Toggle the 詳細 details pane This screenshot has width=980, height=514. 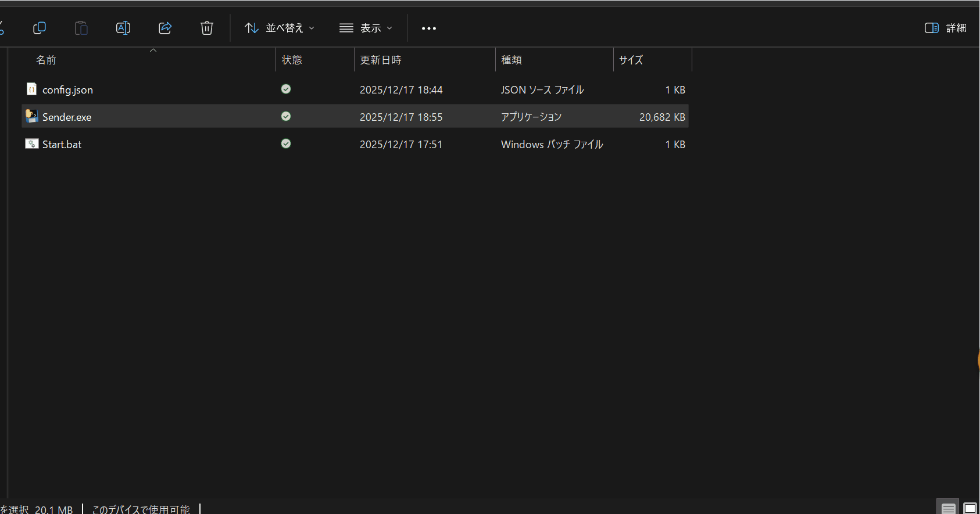pos(945,28)
